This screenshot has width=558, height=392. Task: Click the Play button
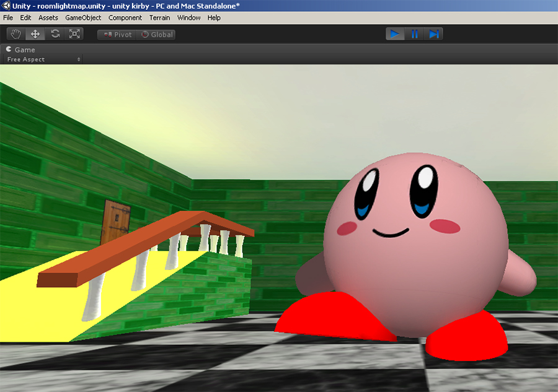point(395,34)
